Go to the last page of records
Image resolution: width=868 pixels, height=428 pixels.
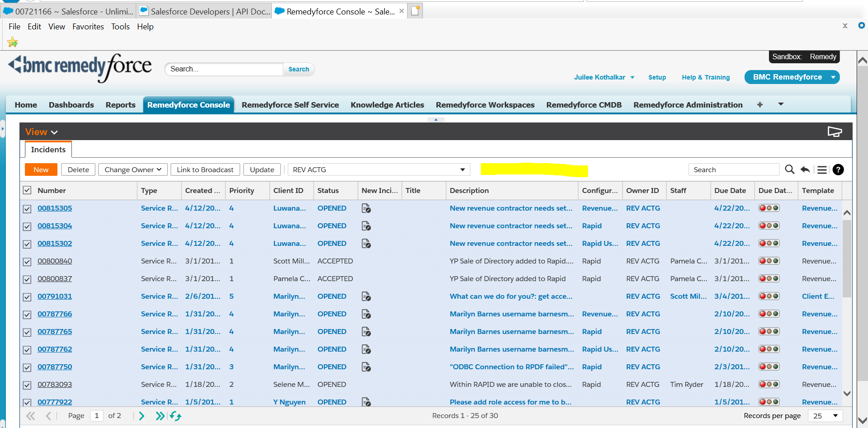(160, 416)
